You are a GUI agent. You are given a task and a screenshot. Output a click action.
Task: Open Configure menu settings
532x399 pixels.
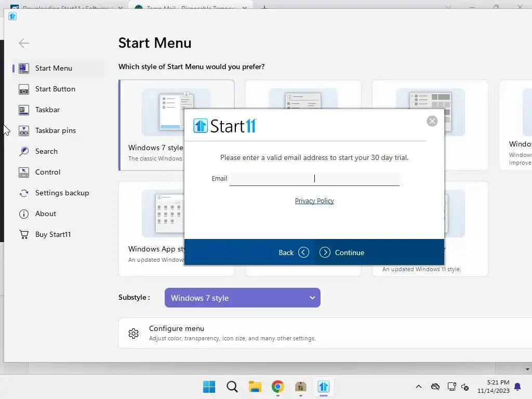[325, 333]
